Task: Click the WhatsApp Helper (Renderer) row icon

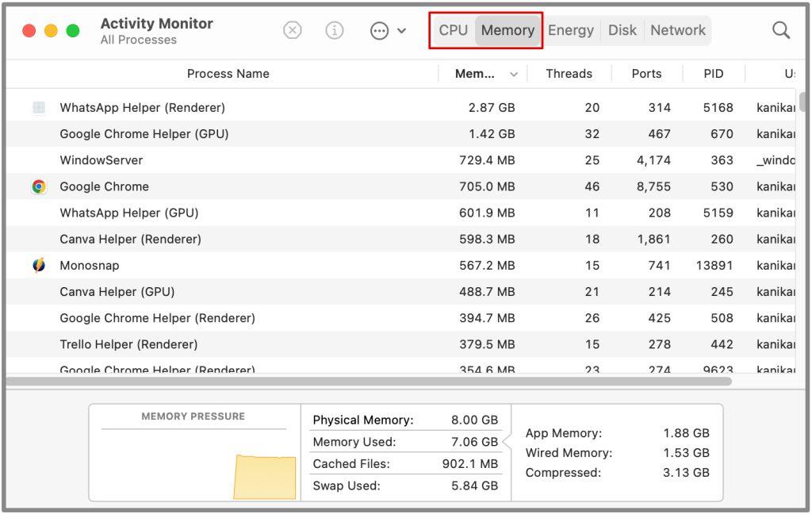Action: click(x=39, y=108)
